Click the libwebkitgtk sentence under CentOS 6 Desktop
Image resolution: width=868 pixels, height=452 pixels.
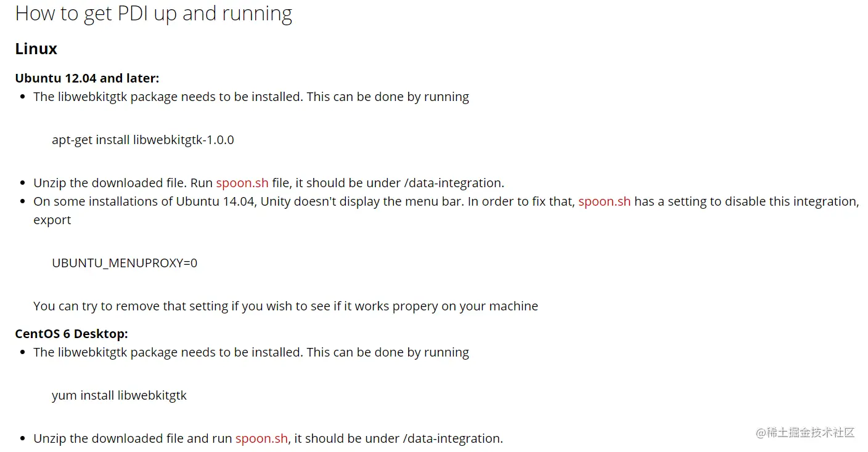pos(251,352)
